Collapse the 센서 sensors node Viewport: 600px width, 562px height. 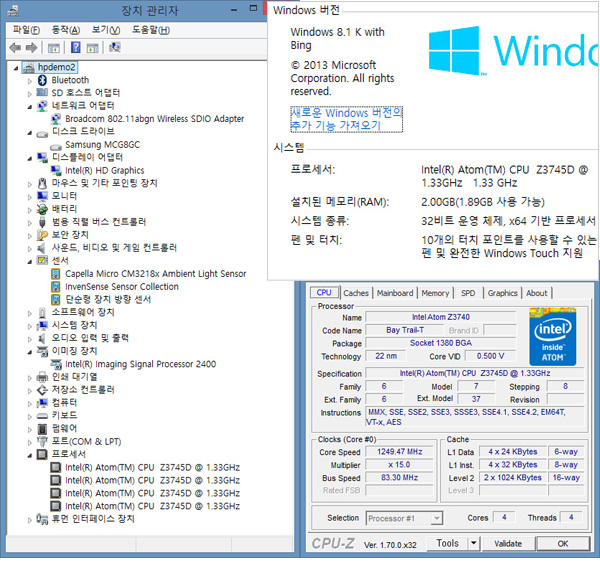30,262
